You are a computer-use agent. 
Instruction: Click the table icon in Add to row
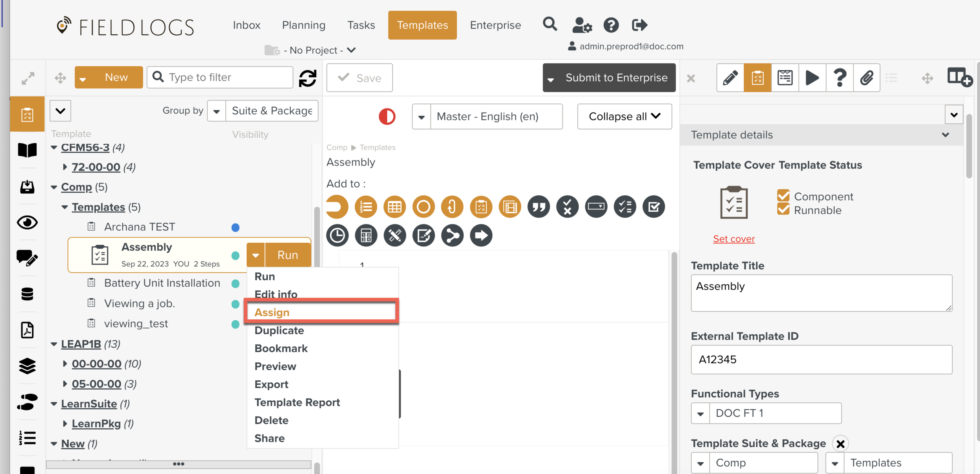tap(394, 207)
